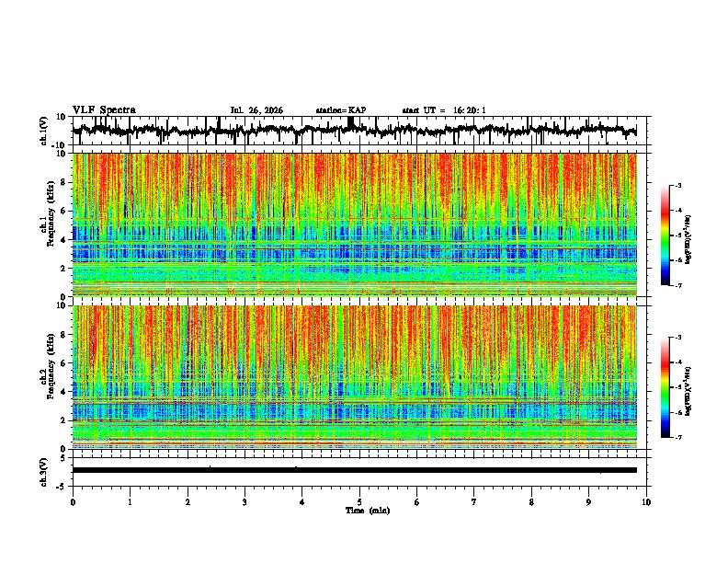728x563 pixels.
Task: Click the ch.3(V) axis label
Action: pos(44,472)
